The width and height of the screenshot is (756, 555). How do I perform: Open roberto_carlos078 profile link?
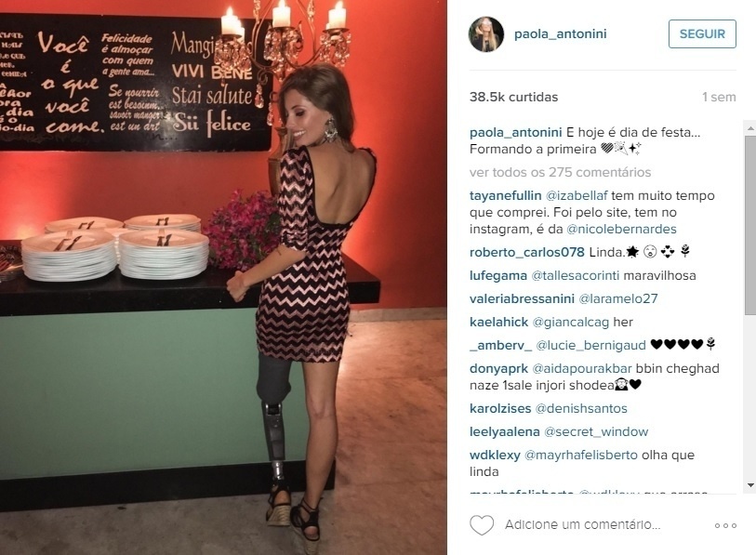(527, 252)
